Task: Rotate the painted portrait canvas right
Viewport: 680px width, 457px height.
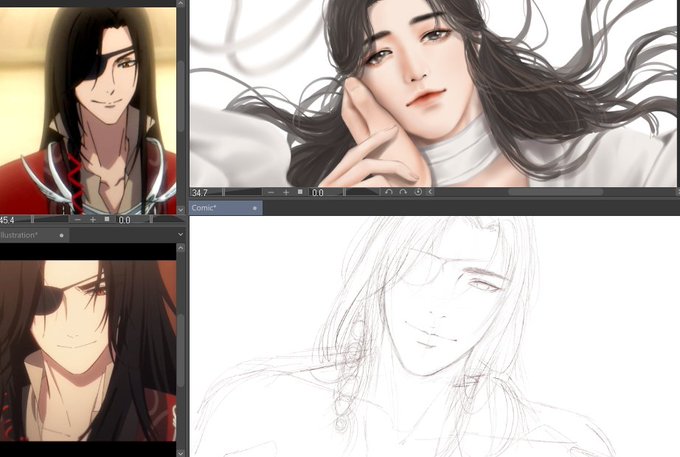Action: coord(403,192)
